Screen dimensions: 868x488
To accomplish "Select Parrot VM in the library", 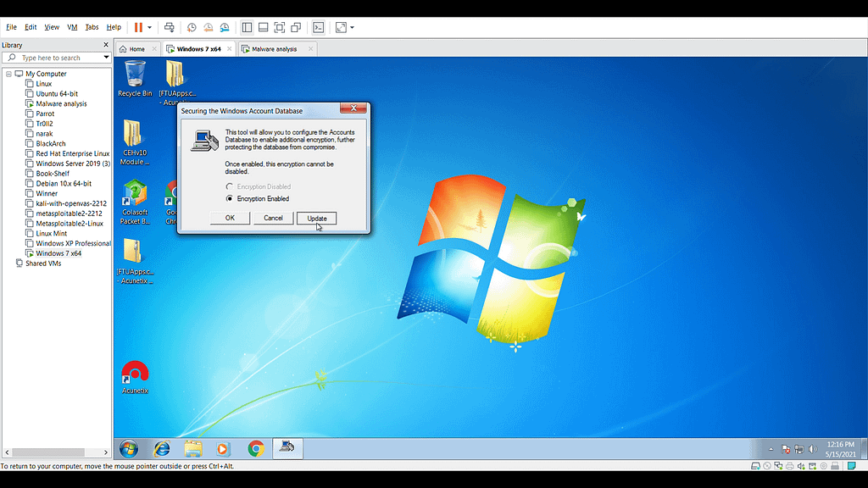I will 45,114.
